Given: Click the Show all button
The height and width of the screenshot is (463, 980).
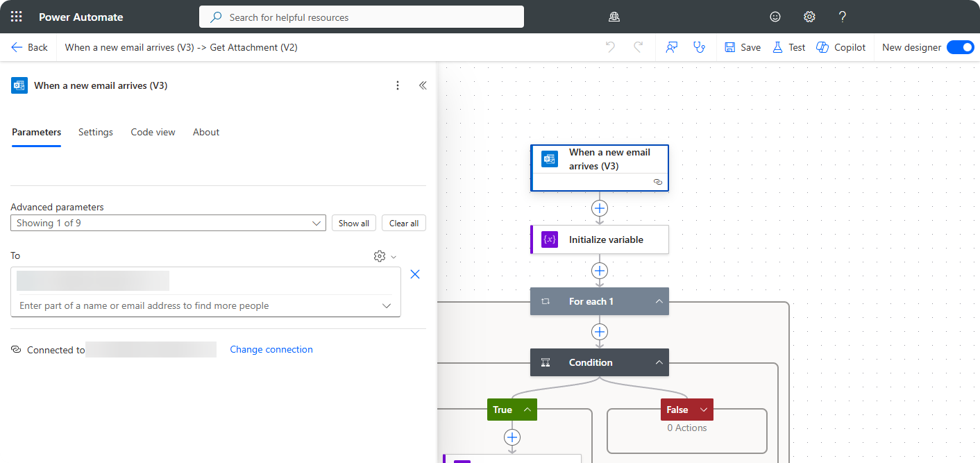Looking at the screenshot, I should tap(353, 223).
